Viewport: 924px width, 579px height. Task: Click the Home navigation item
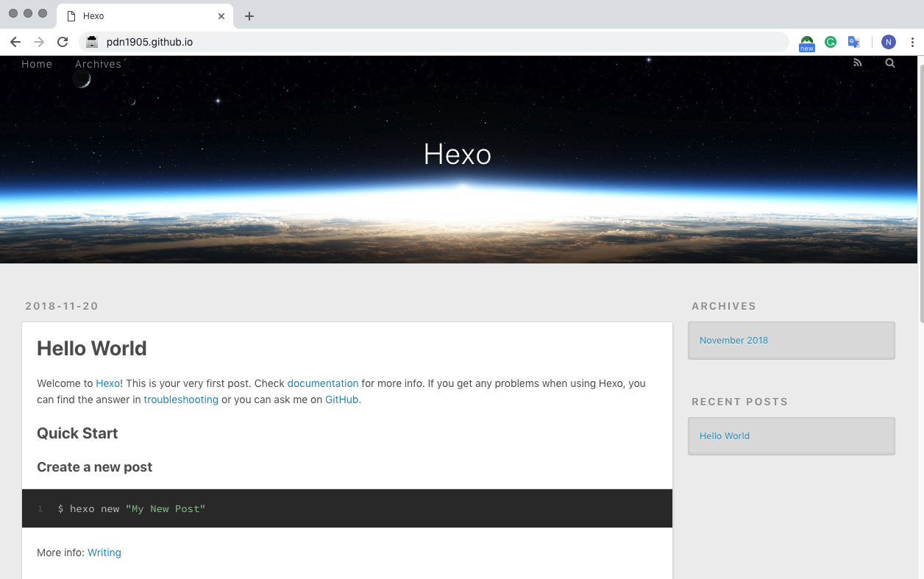[37, 64]
